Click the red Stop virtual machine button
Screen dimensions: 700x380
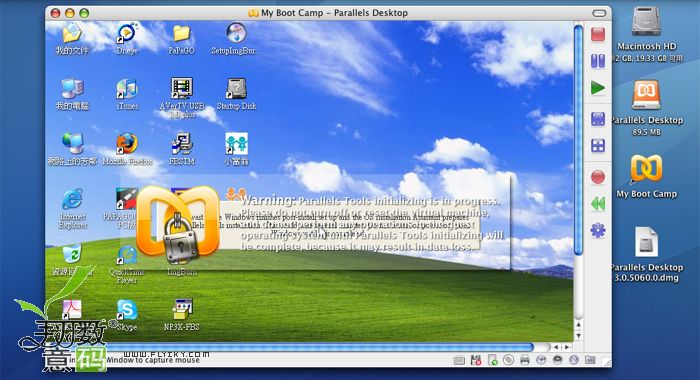598,34
